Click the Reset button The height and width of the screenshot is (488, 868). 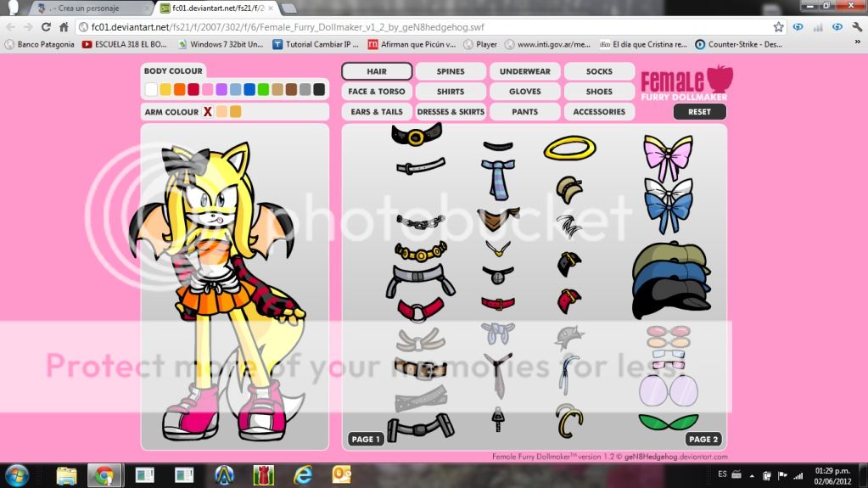699,111
